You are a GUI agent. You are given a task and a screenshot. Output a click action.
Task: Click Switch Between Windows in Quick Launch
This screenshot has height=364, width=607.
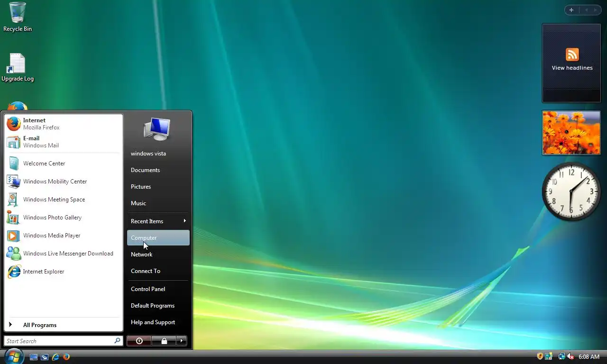[x=45, y=357]
